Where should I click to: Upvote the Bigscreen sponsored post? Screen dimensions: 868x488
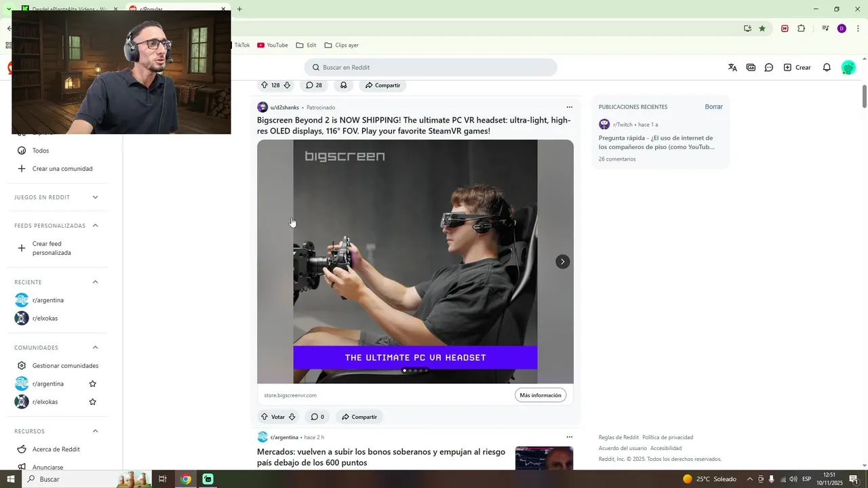(264, 417)
